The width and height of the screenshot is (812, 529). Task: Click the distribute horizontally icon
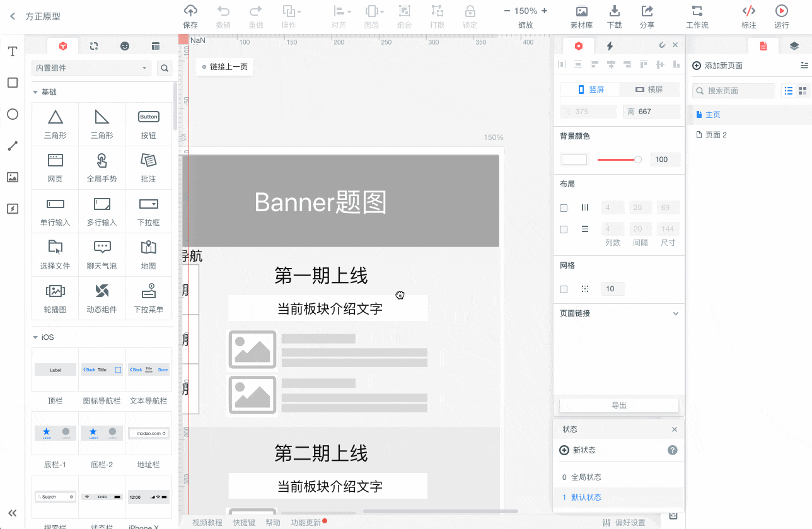pyautogui.click(x=561, y=64)
